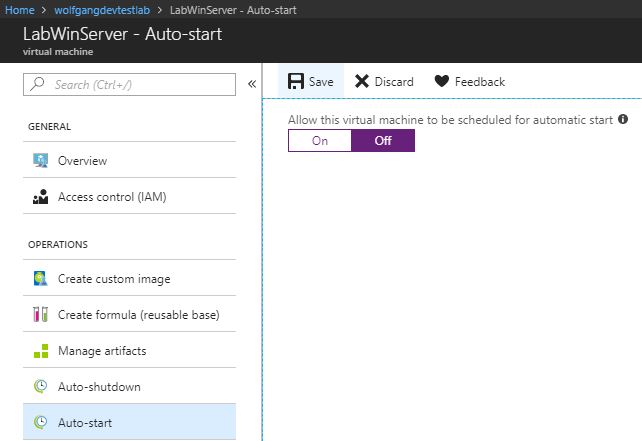This screenshot has height=441, width=642.
Task: Click the Manage artifacts green blocks icon
Action: (41, 351)
